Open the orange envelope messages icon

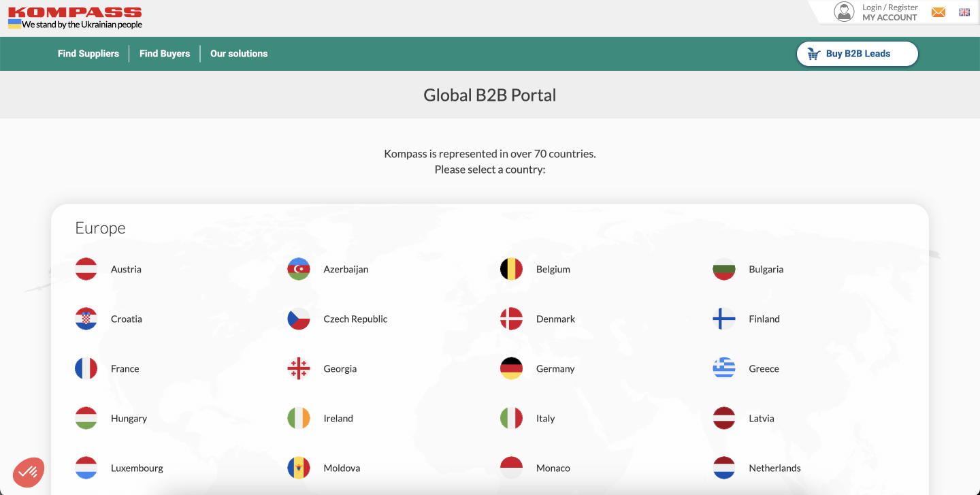[938, 12]
